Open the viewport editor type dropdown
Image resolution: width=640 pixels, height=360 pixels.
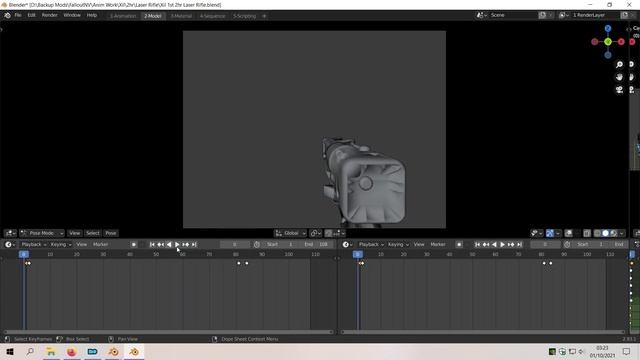10,233
